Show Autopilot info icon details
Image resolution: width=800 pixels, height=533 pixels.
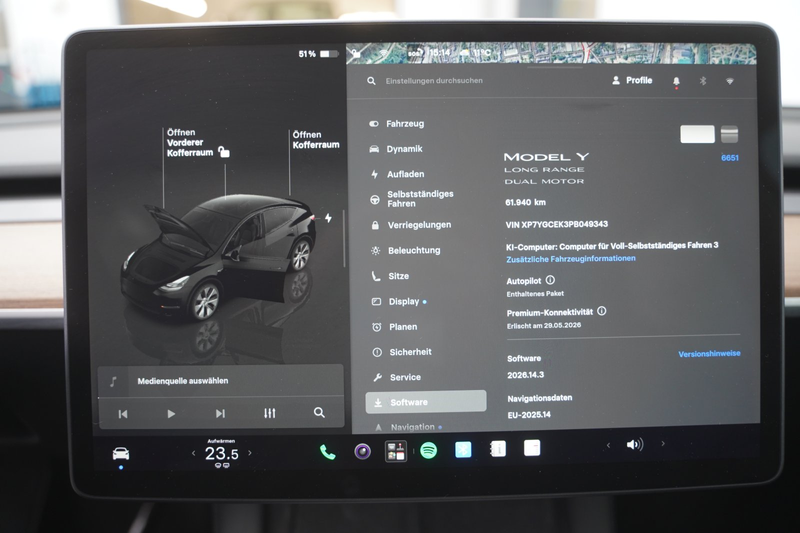coord(550,280)
